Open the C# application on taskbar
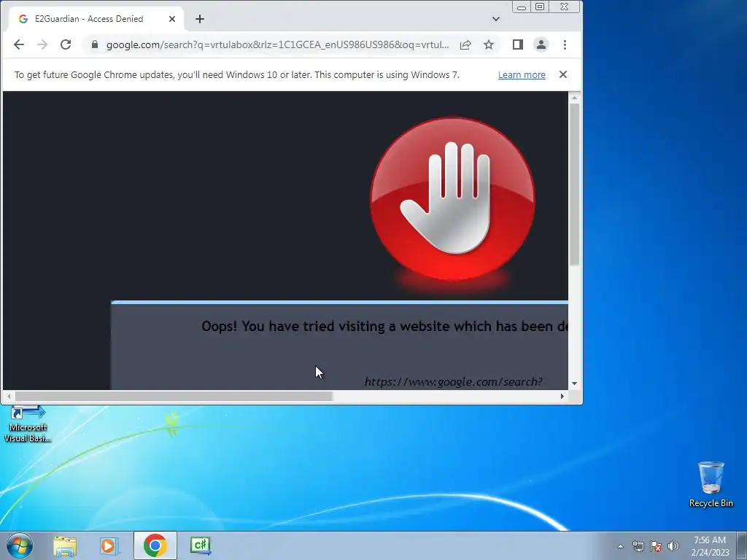This screenshot has height=560, width=747. click(200, 545)
